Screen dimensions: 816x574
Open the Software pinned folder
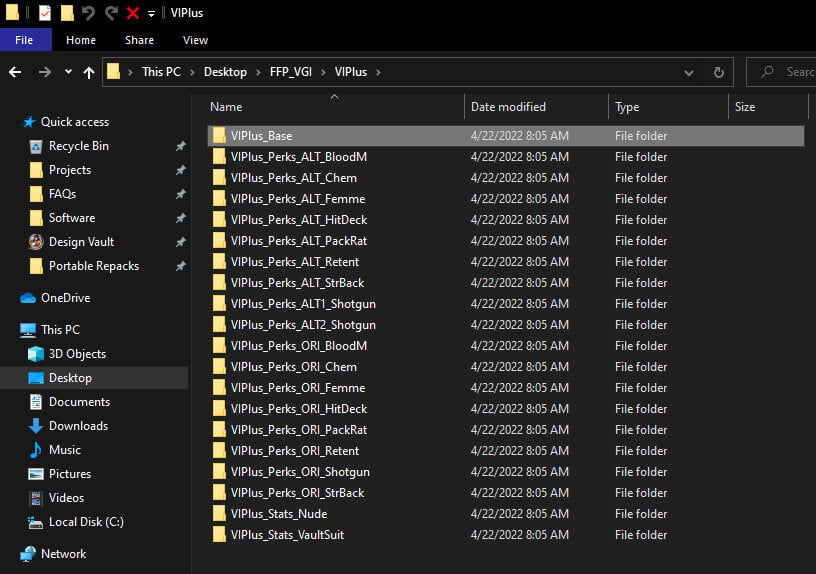tap(72, 218)
